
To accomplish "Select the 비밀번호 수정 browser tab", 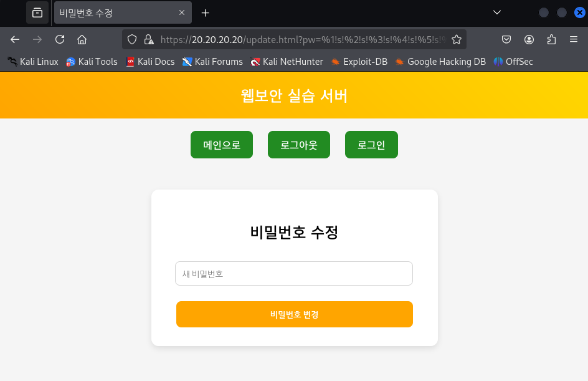I will pyautogui.click(x=123, y=12).
